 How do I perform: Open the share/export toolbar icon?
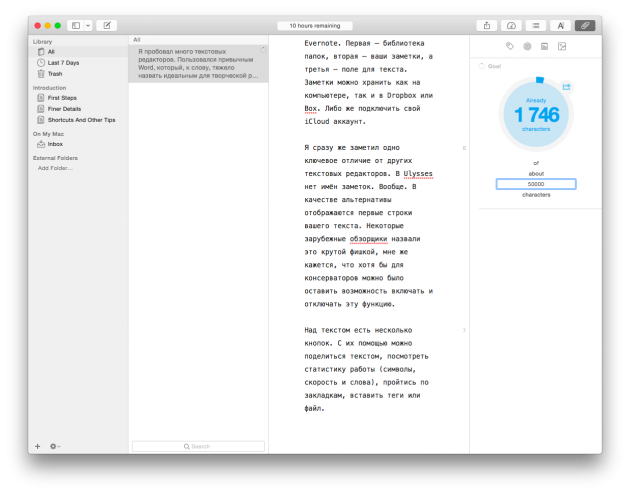pyautogui.click(x=486, y=25)
